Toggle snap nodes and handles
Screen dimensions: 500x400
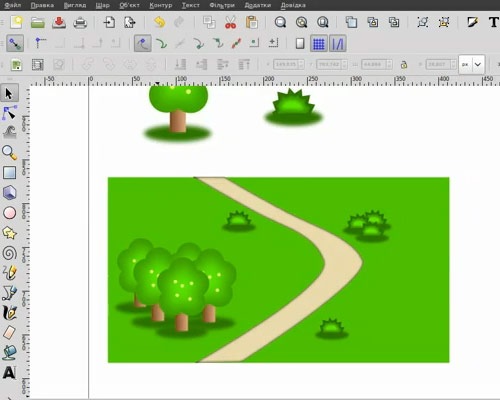click(143, 43)
